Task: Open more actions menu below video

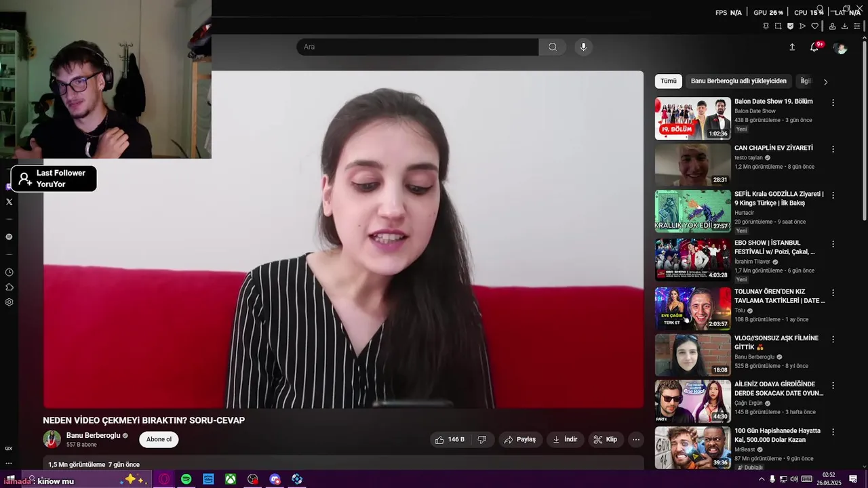Action: point(636,439)
